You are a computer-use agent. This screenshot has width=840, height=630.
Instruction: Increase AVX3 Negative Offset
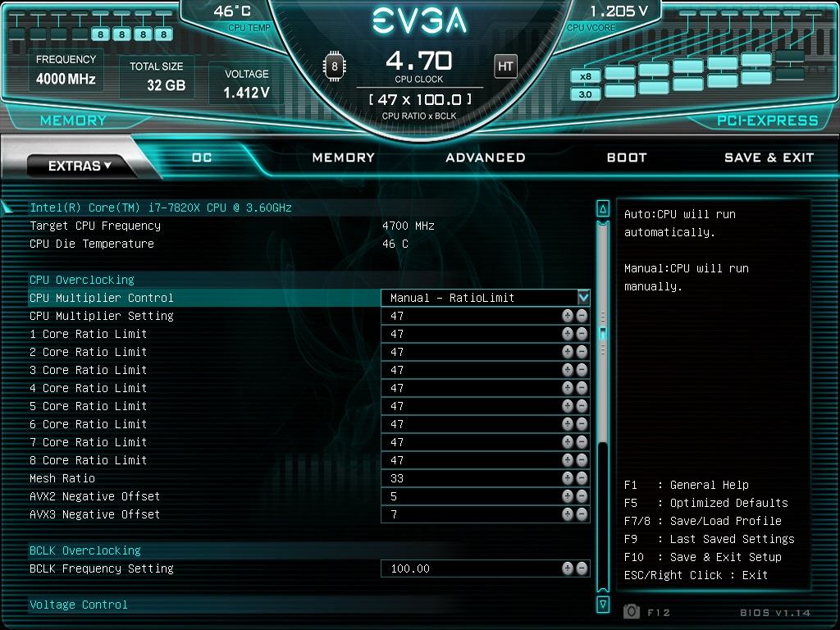[568, 514]
